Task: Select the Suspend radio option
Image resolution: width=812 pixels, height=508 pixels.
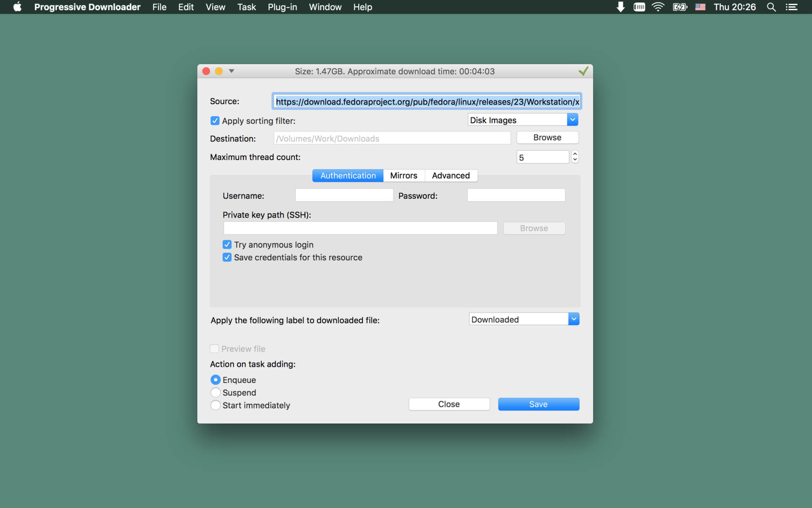Action: pos(215,393)
